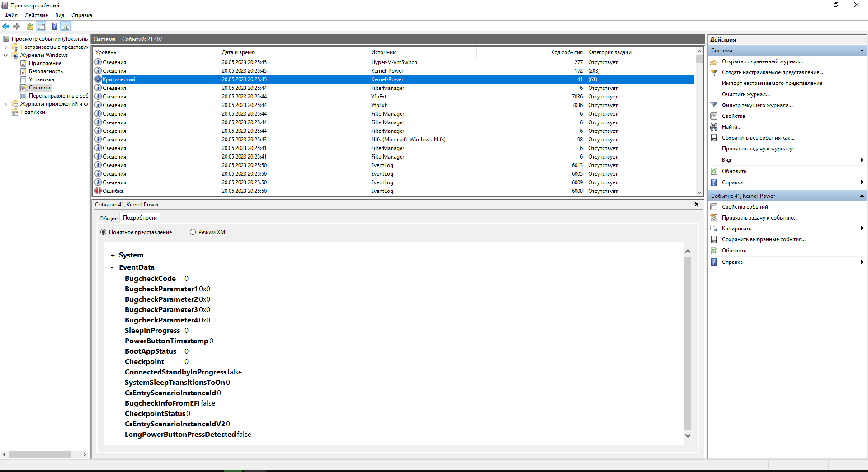The height and width of the screenshot is (472, 868).
Task: Switch to the Общие tab
Action: point(108,219)
